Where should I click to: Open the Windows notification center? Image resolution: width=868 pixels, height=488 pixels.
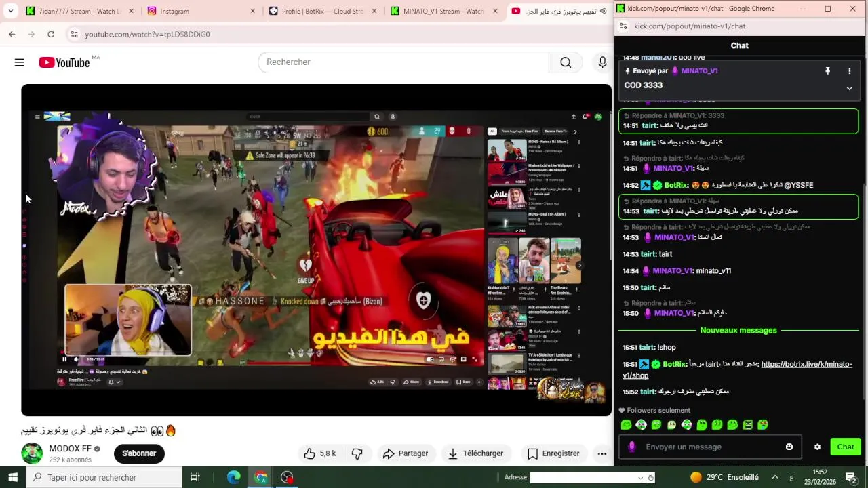tap(850, 477)
